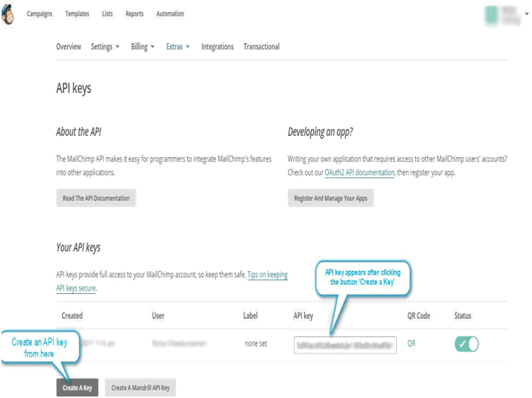Click the API key column header
This screenshot has width=532, height=398.
pos(303,316)
